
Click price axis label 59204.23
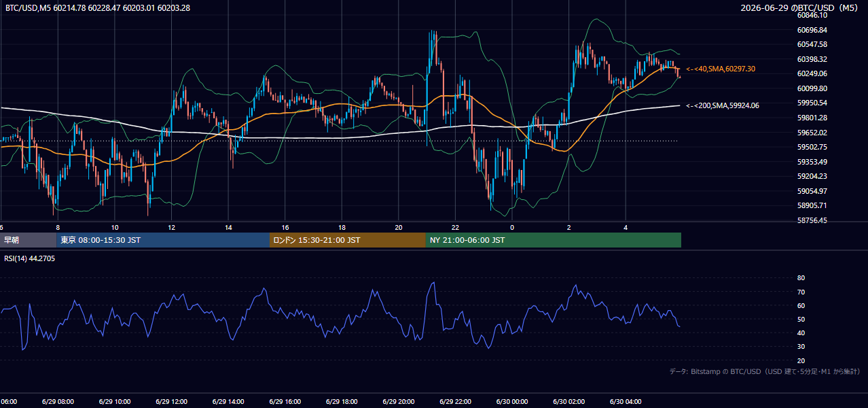coord(812,176)
